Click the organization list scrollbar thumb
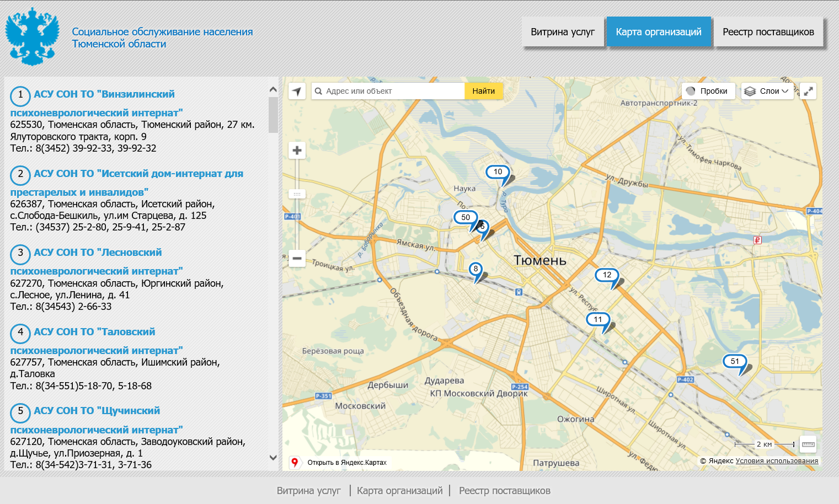Viewport: 839px width, 504px height. (x=273, y=115)
